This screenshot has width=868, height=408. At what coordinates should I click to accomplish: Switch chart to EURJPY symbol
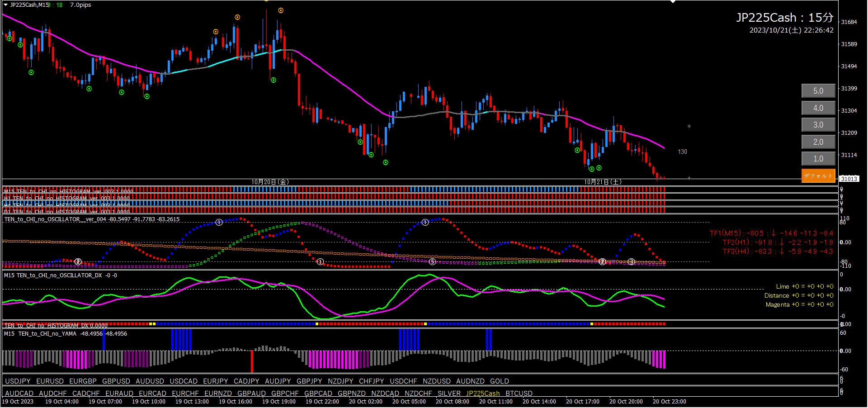coord(216,381)
